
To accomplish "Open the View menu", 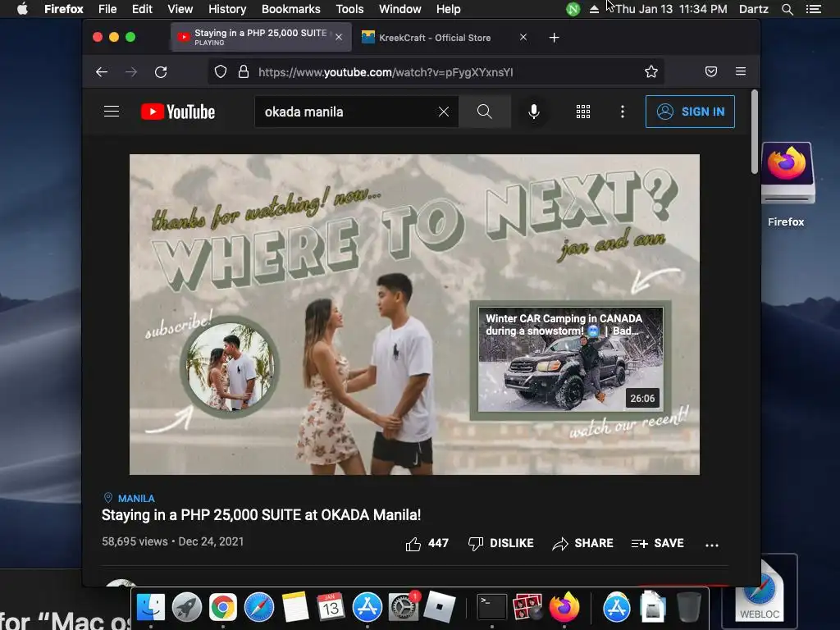I will tap(180, 9).
